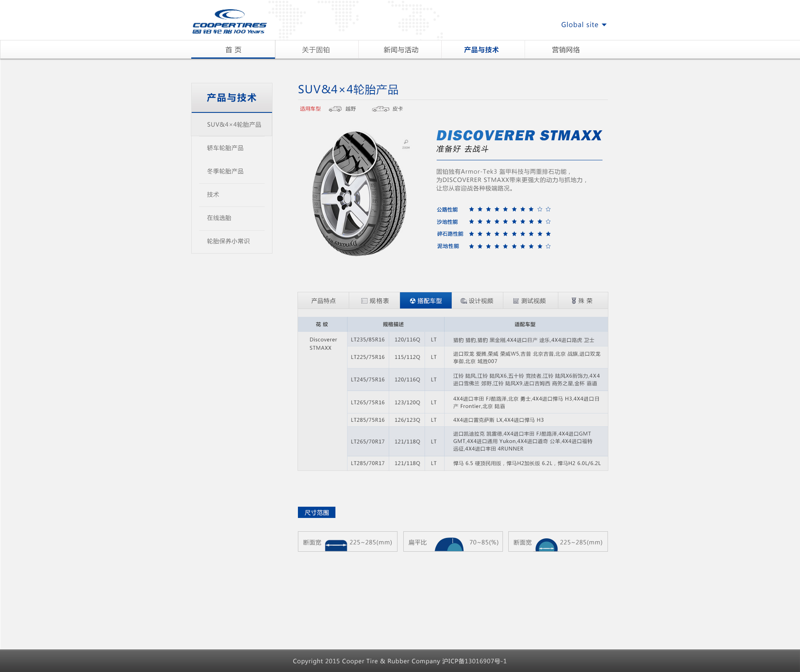Switch to the 测试视频 tab
Image resolution: width=800 pixels, height=672 pixels.
coord(530,301)
